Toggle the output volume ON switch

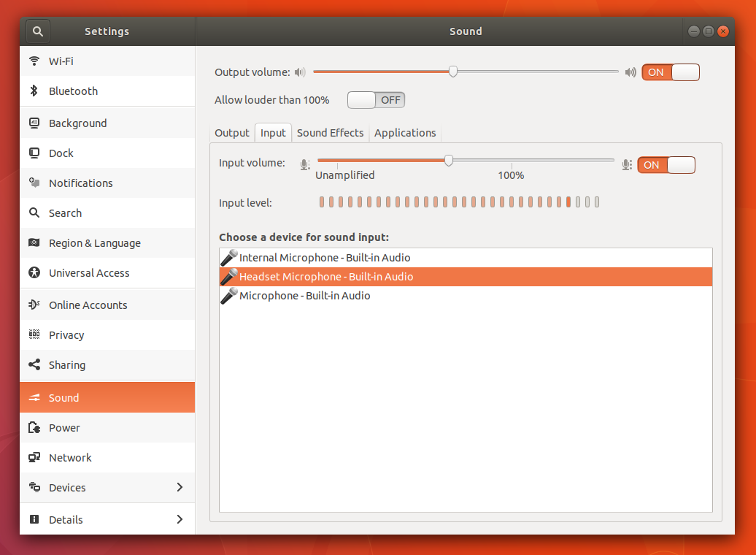pos(671,72)
